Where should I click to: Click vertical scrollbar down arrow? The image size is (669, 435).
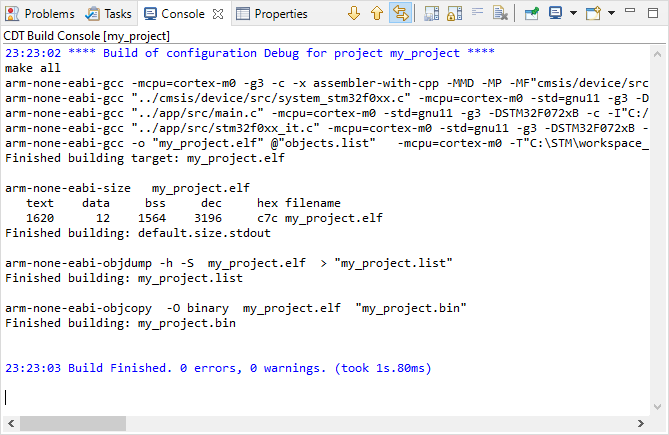tap(657, 406)
